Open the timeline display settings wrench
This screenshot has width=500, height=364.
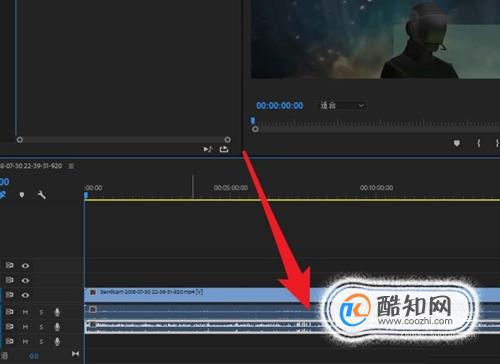[41, 195]
